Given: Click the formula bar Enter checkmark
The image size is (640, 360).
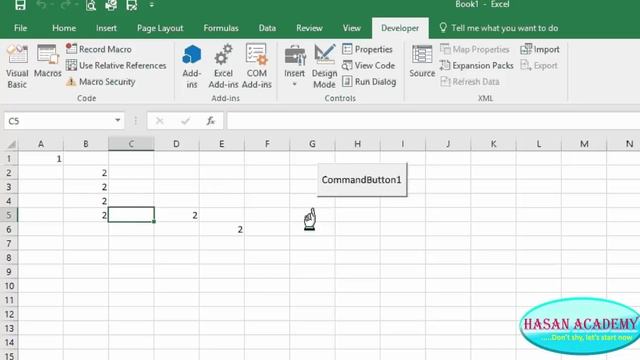Looking at the screenshot, I should point(185,121).
